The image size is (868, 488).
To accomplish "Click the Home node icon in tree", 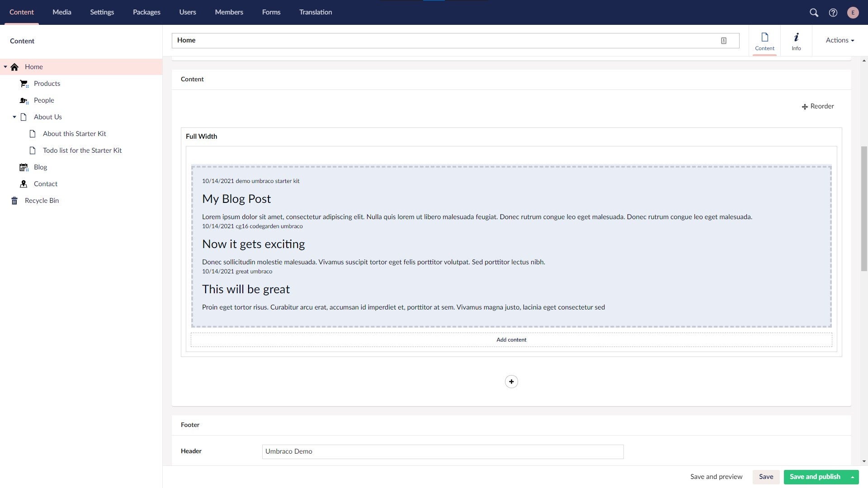I will coord(14,67).
